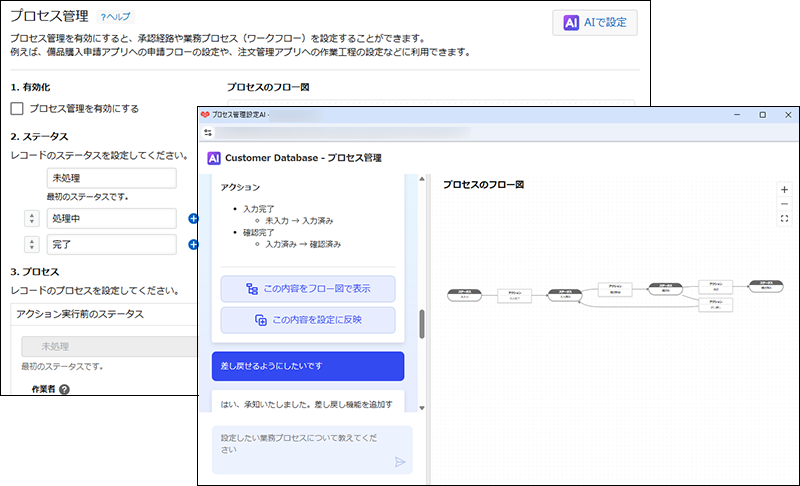
Task: Click the 入力済み → 確認済み transition text
Action: click(x=303, y=244)
